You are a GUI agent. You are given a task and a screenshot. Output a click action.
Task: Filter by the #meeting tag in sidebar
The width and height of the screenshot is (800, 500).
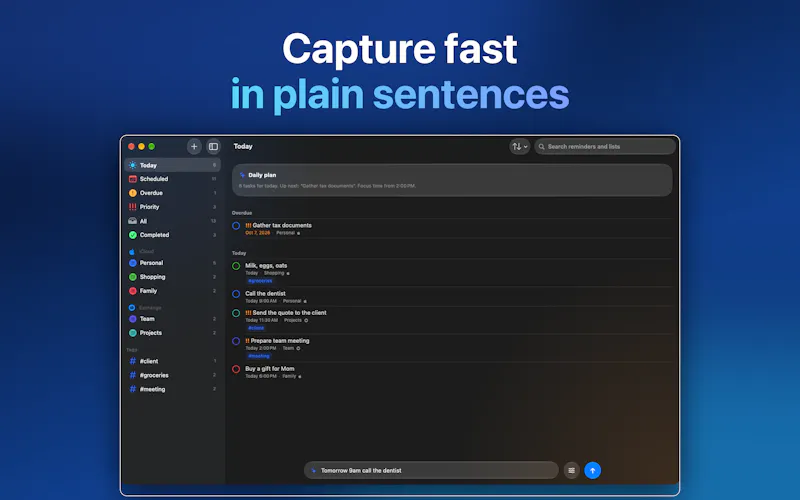pyautogui.click(x=172, y=389)
